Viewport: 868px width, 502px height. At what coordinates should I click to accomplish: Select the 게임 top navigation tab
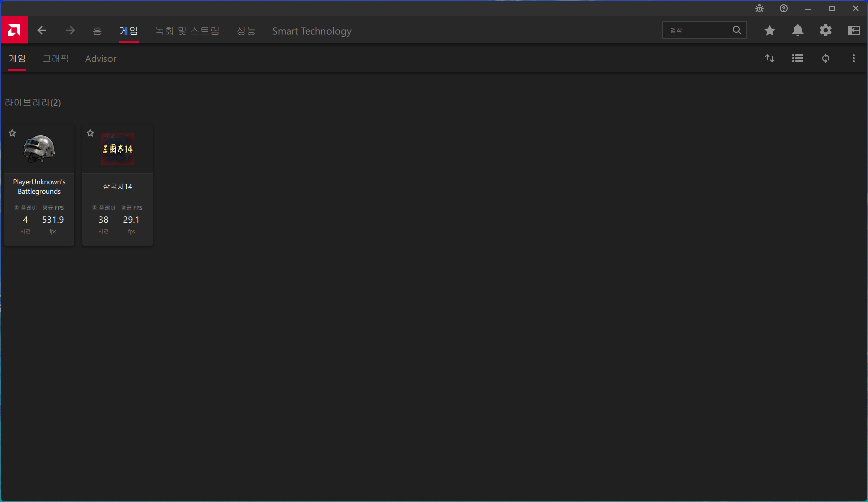(129, 31)
